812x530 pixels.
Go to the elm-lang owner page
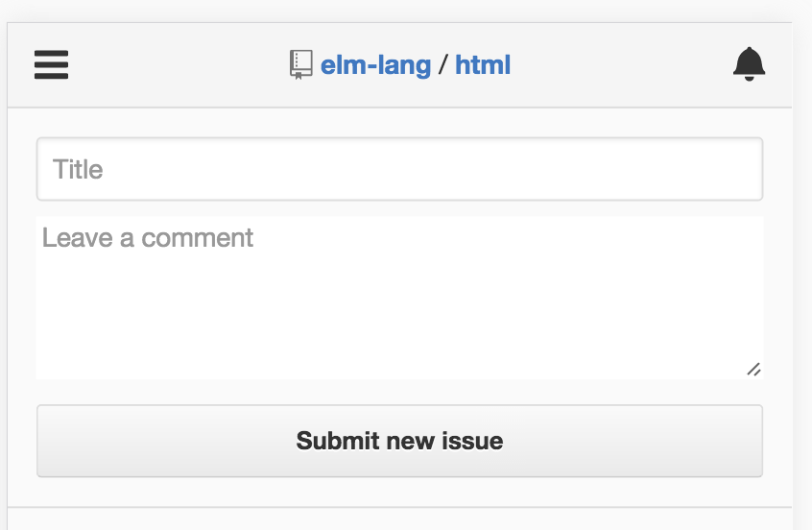pyautogui.click(x=375, y=65)
